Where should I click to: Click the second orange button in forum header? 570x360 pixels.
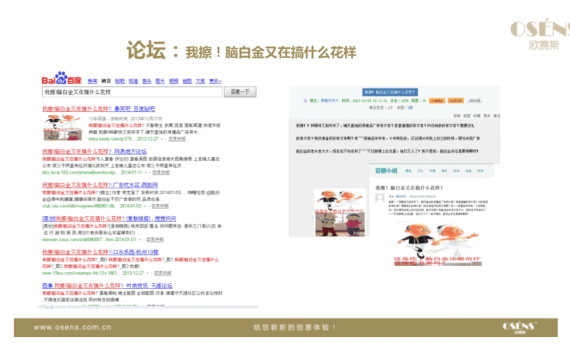(x=456, y=100)
